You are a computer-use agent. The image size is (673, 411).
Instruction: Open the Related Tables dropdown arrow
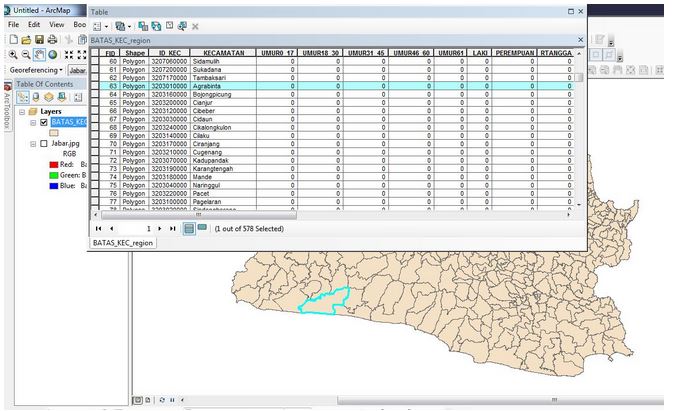129,27
